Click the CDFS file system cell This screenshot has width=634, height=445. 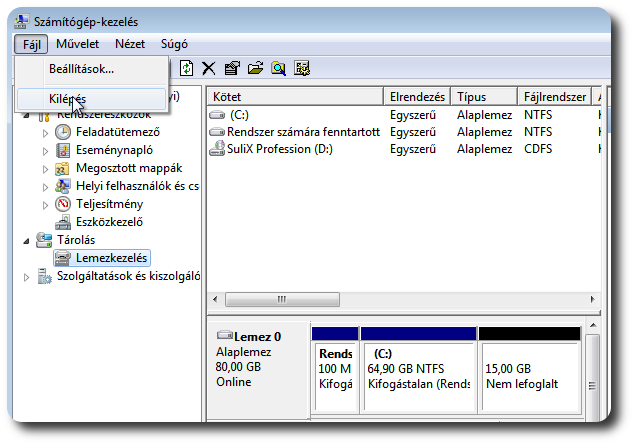click(538, 149)
